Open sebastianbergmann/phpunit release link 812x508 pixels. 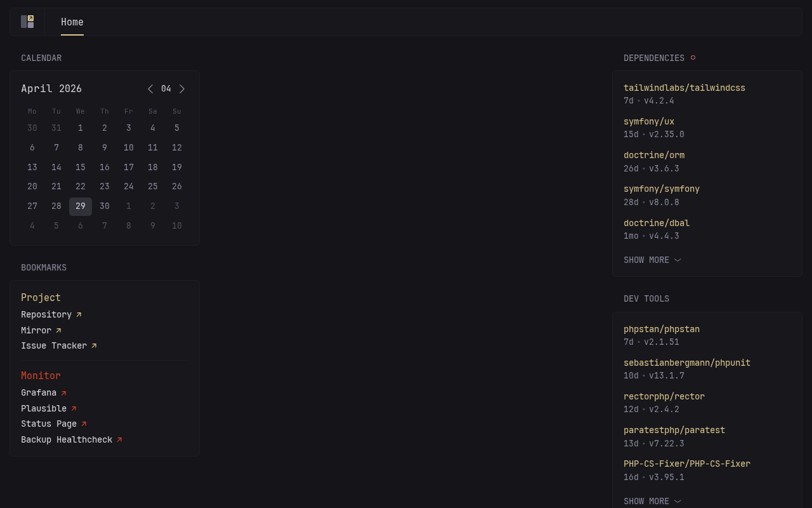(x=687, y=363)
